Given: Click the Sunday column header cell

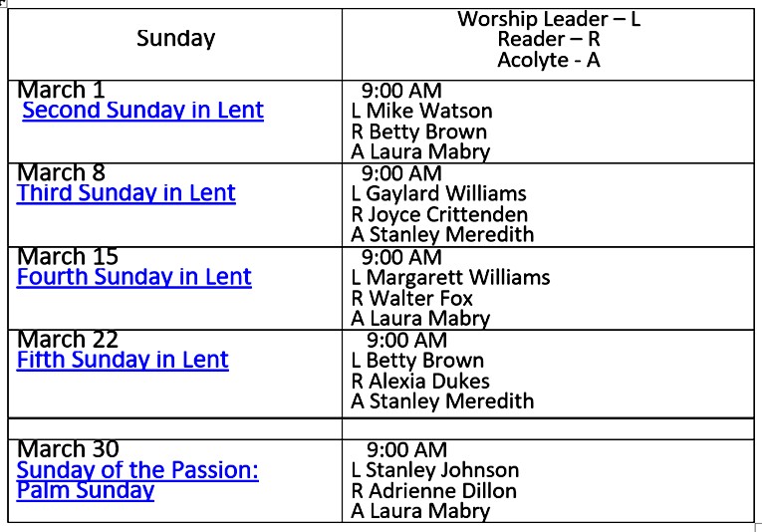Looking at the screenshot, I should point(175,39).
